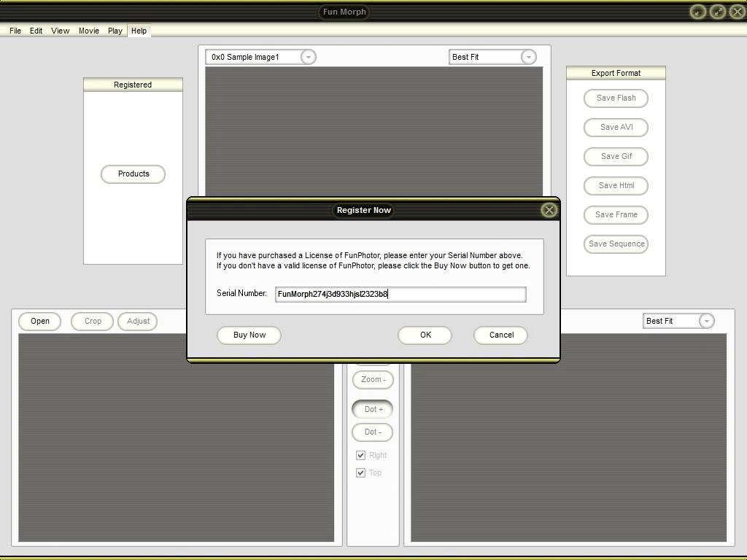
Task: Click the Export Format panel header
Action: [616, 73]
